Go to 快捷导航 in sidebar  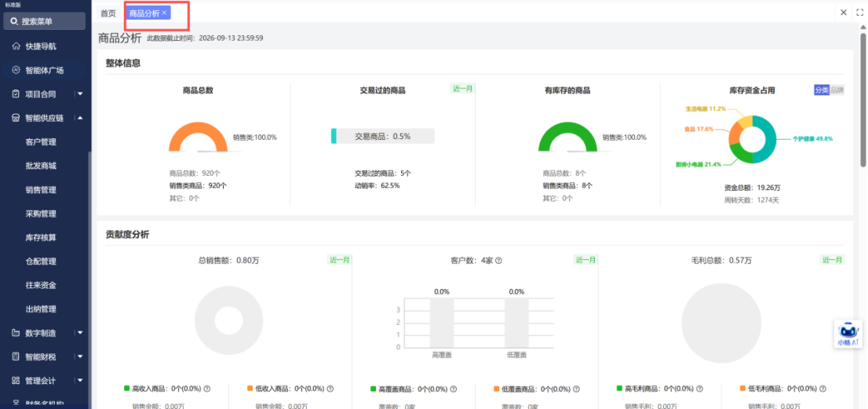pos(41,46)
